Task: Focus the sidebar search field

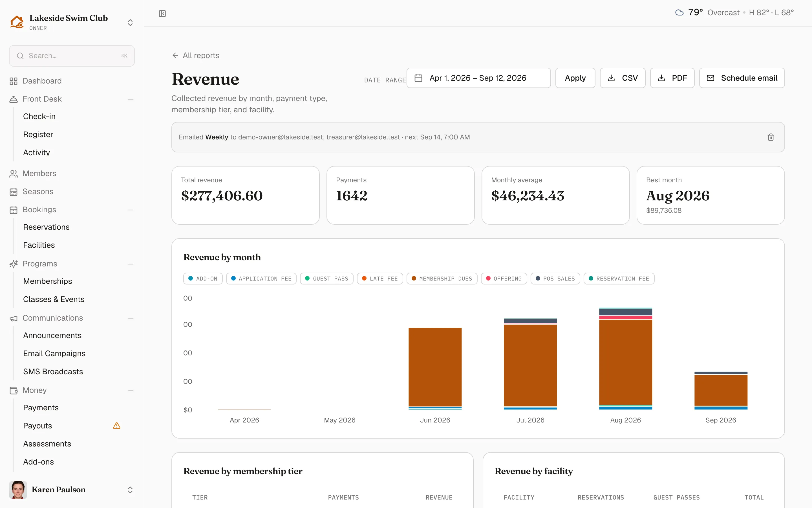Action: pyautogui.click(x=72, y=56)
